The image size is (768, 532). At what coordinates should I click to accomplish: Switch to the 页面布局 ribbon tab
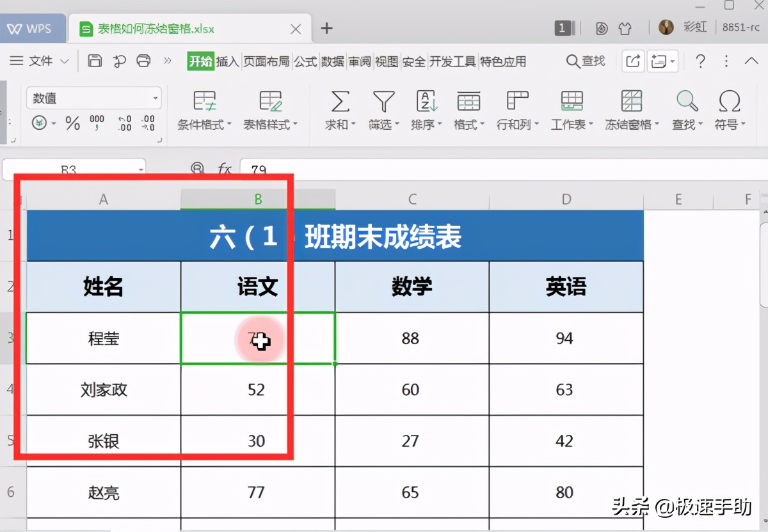pos(266,61)
